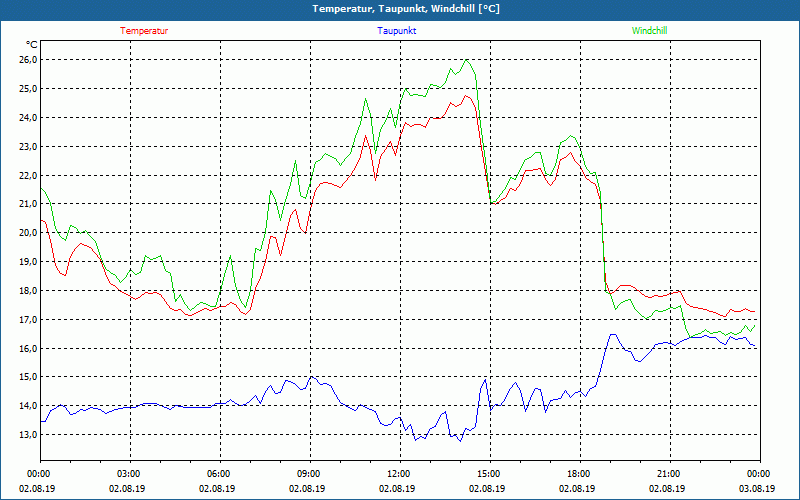Click the 23,0 y-axis value

[x=28, y=146]
